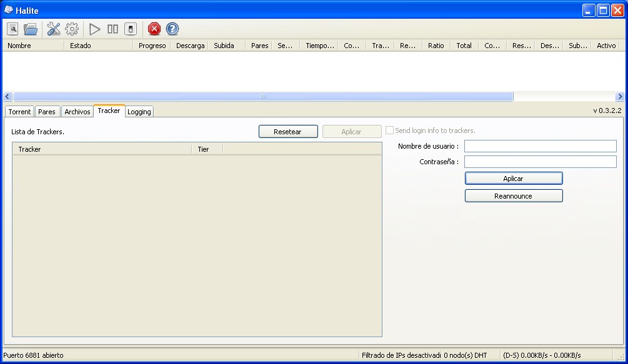628x364 pixels.
Task: Click the gear advanced options icon
Action: pyautogui.click(x=72, y=29)
